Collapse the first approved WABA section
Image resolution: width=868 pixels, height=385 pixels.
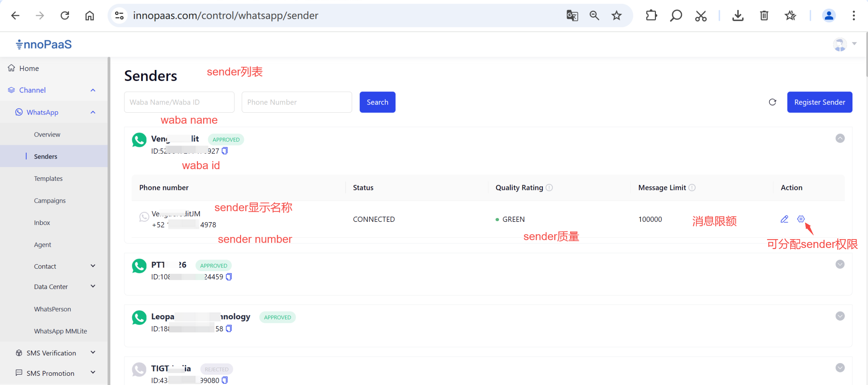click(840, 138)
